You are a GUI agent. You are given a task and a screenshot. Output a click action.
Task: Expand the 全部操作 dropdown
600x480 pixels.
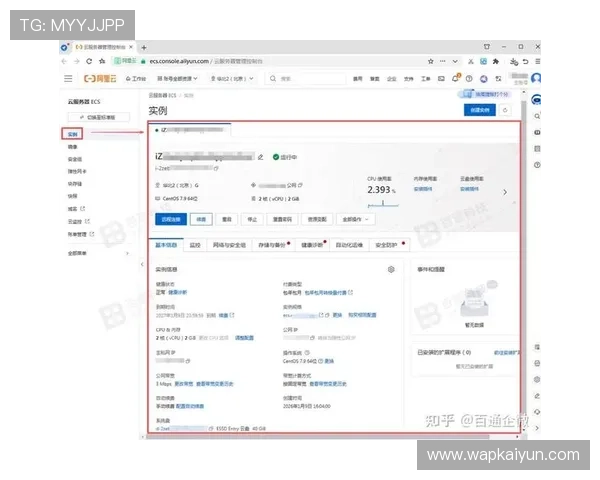357,218
